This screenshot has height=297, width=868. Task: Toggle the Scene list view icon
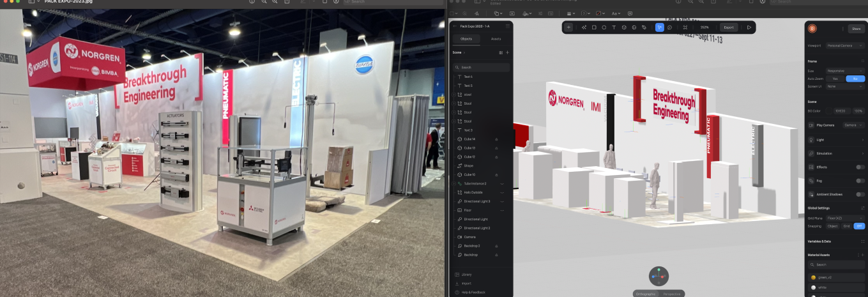tap(501, 52)
